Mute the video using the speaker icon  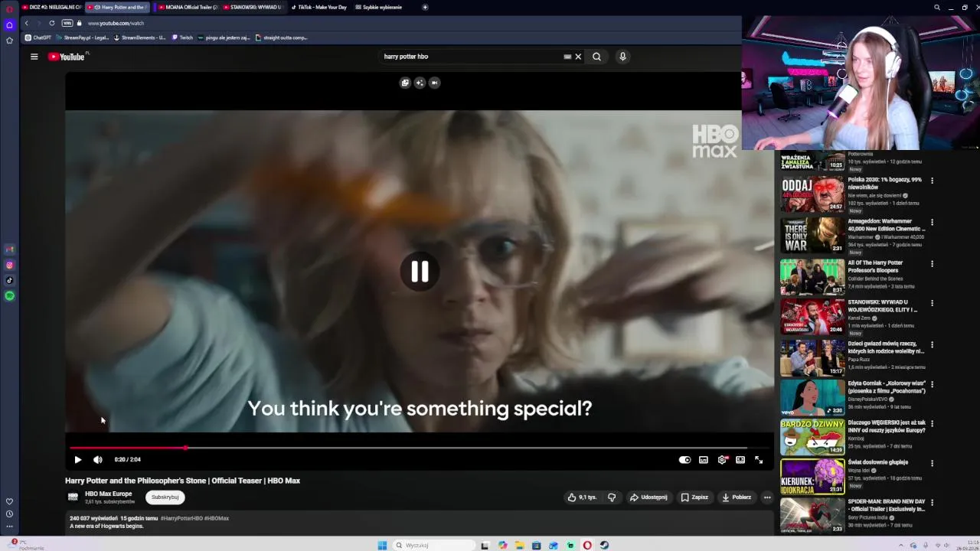(97, 460)
